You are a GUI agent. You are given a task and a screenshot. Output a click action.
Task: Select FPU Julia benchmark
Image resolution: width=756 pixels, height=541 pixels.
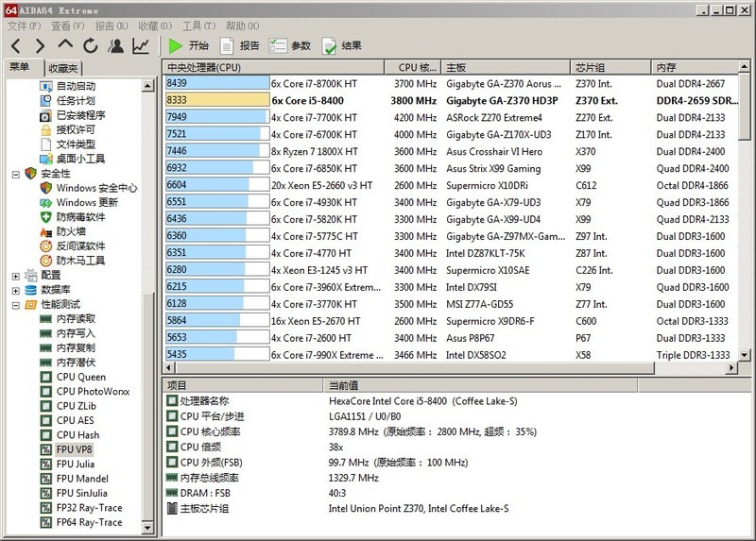point(76,464)
